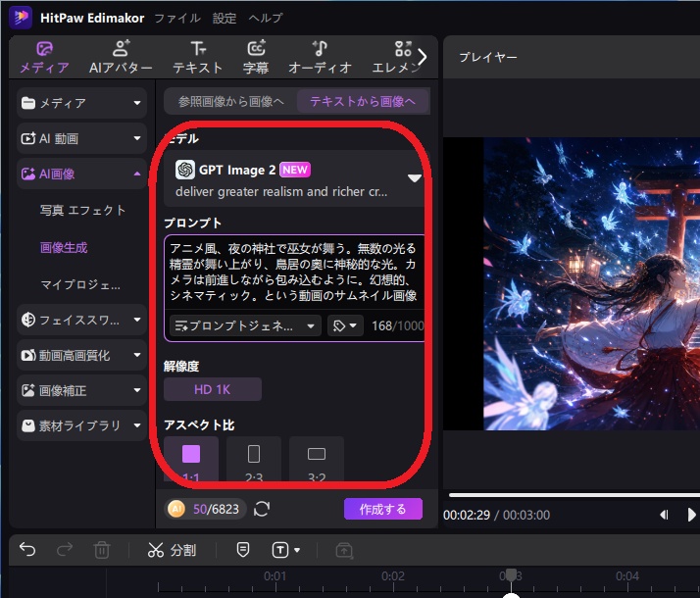
Task: Open the GPT Image 2 model dropdown
Action: click(415, 178)
